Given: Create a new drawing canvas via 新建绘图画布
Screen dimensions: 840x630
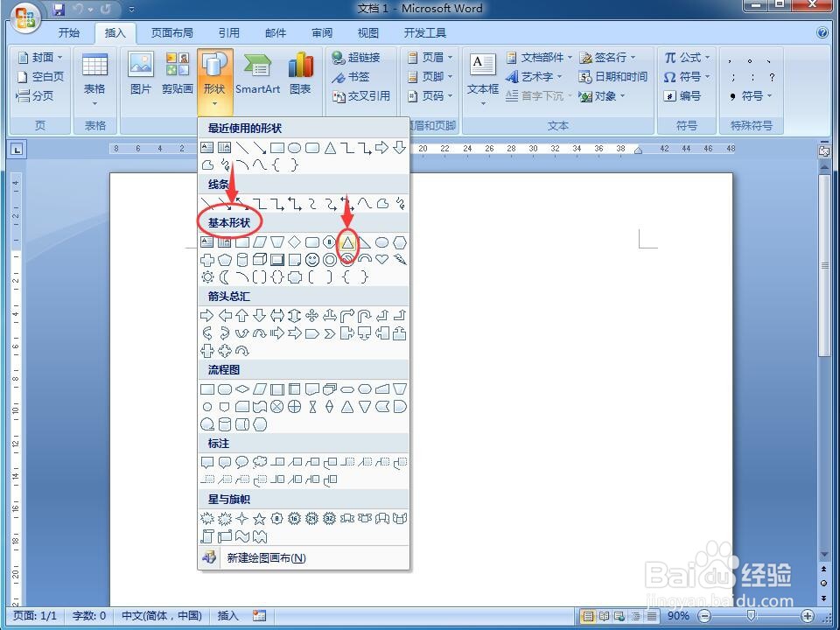Looking at the screenshot, I should tap(264, 557).
